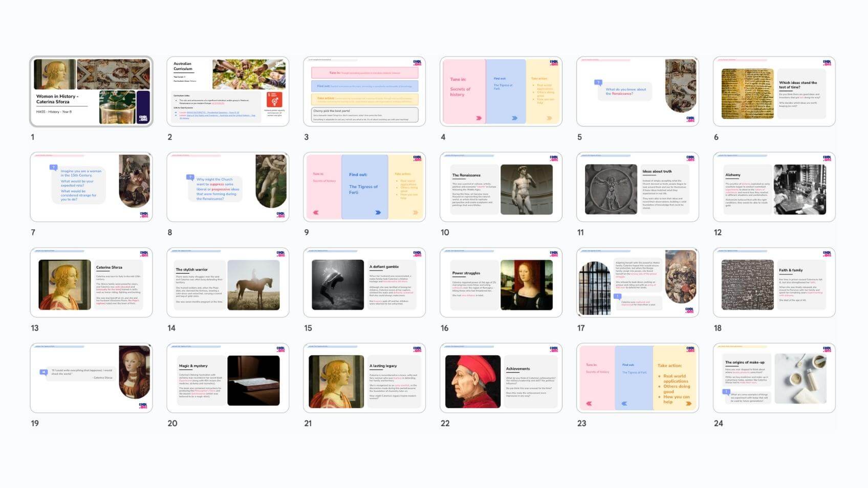Click the pink back arrow on slide 9
Image resolution: width=868 pixels, height=488 pixels.
point(316,212)
